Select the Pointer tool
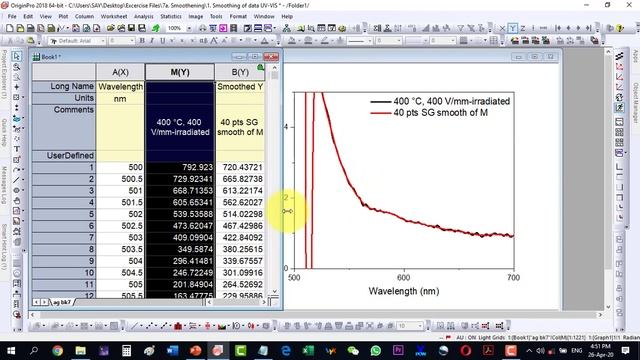Image resolution: width=640 pixels, height=360 pixels. (17, 56)
